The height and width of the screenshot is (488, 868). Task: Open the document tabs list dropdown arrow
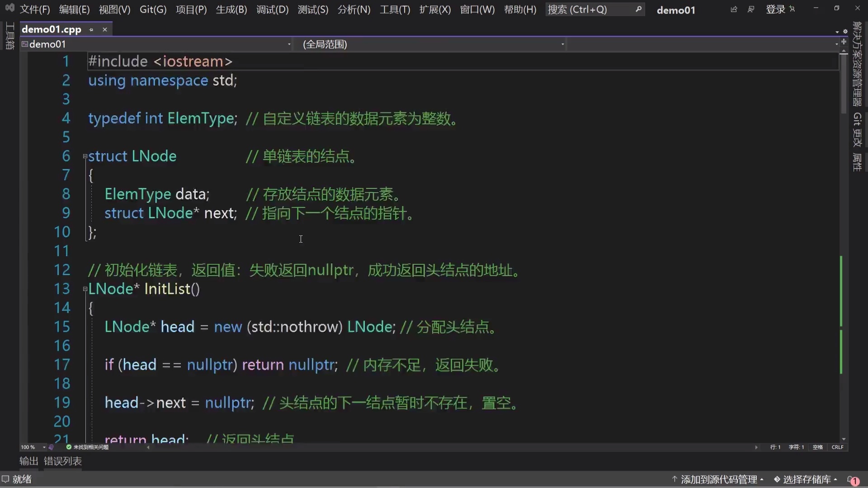pyautogui.click(x=837, y=32)
